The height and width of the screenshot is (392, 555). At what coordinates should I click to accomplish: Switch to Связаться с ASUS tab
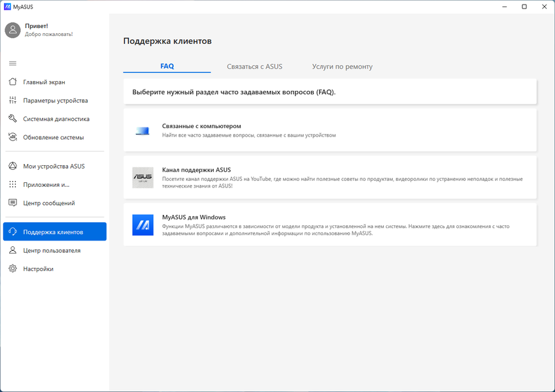(x=254, y=67)
